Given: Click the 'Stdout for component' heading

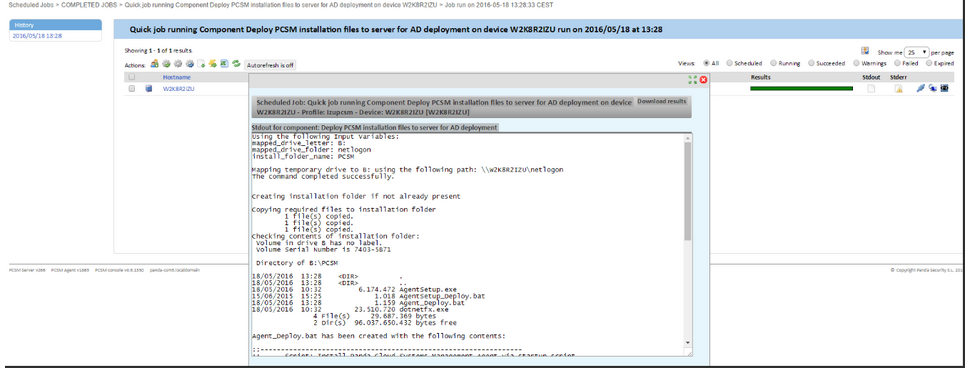Looking at the screenshot, I should [375, 128].
